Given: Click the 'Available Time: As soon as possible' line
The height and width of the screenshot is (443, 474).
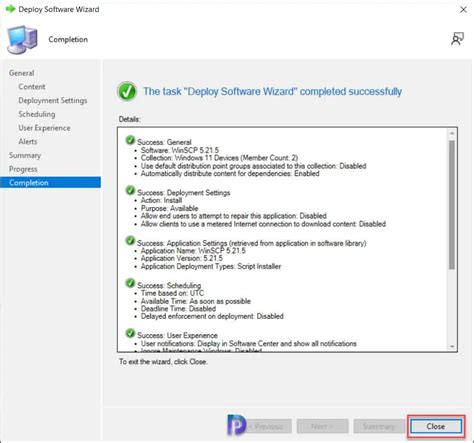Looking at the screenshot, I should click(196, 301).
